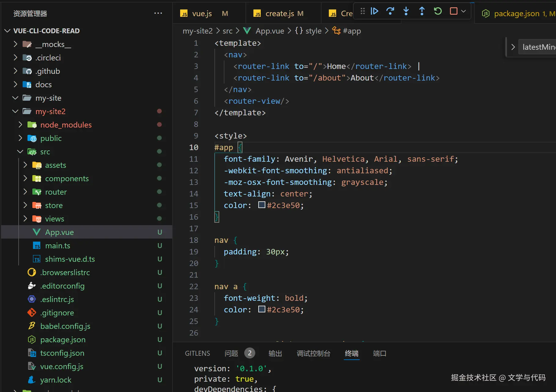The width and height of the screenshot is (556, 392).
Task: Expand the node_modules folder
Action: (x=20, y=125)
